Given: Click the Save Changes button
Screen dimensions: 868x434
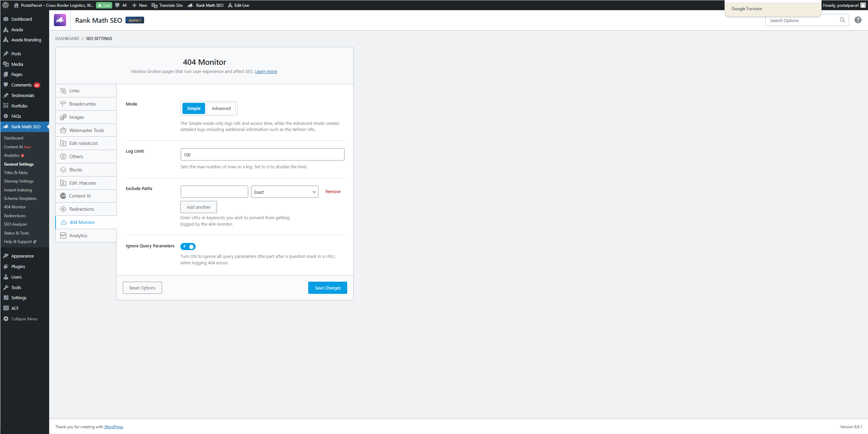Looking at the screenshot, I should (x=327, y=288).
